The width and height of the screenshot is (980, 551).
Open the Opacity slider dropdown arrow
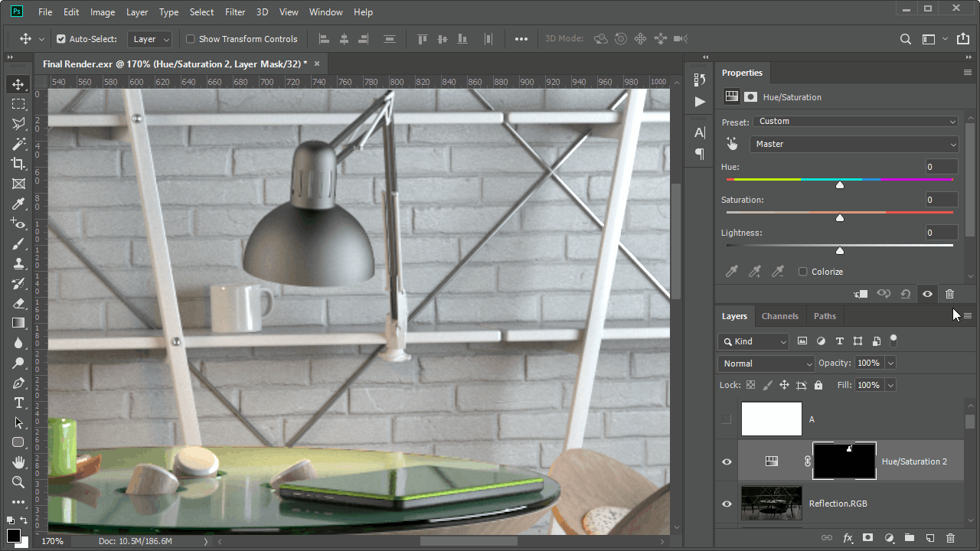click(890, 363)
